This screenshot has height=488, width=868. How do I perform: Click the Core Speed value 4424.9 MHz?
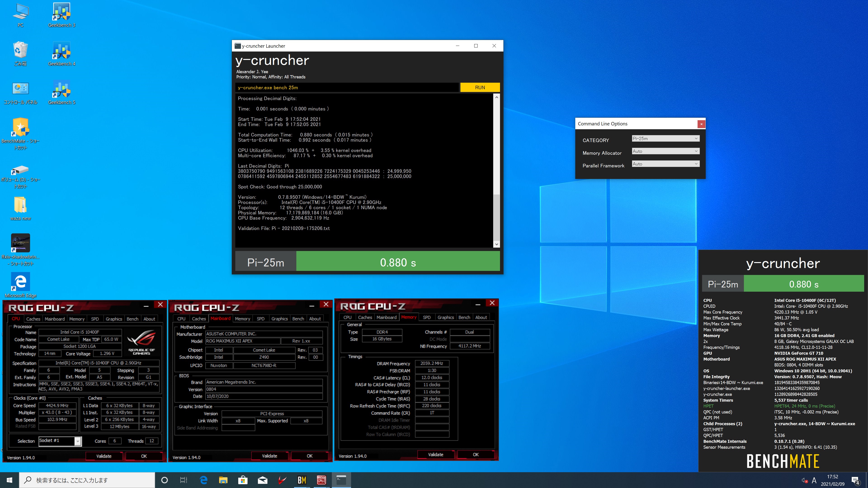pos(57,406)
